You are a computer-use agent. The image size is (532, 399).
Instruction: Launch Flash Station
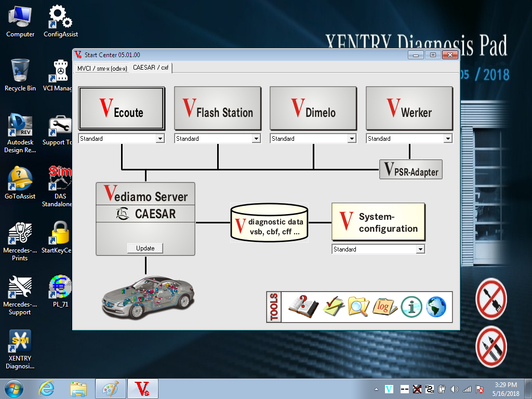pyautogui.click(x=217, y=109)
